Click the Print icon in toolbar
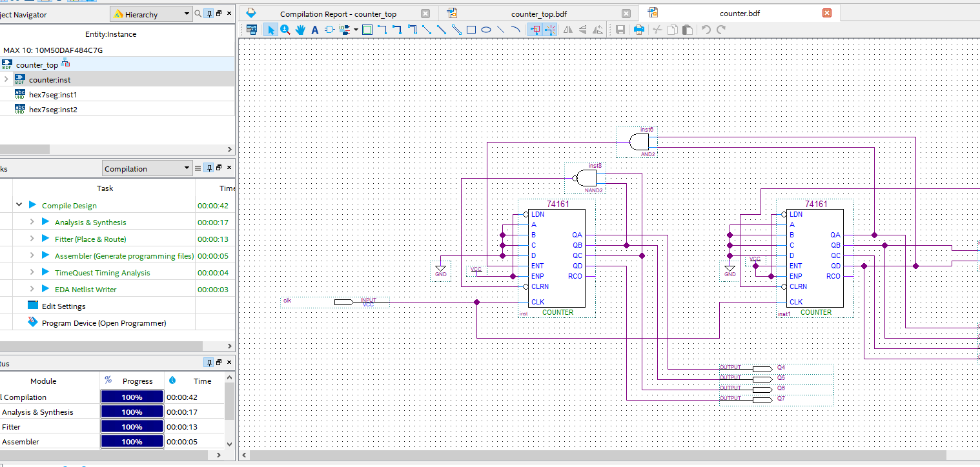 [x=638, y=30]
